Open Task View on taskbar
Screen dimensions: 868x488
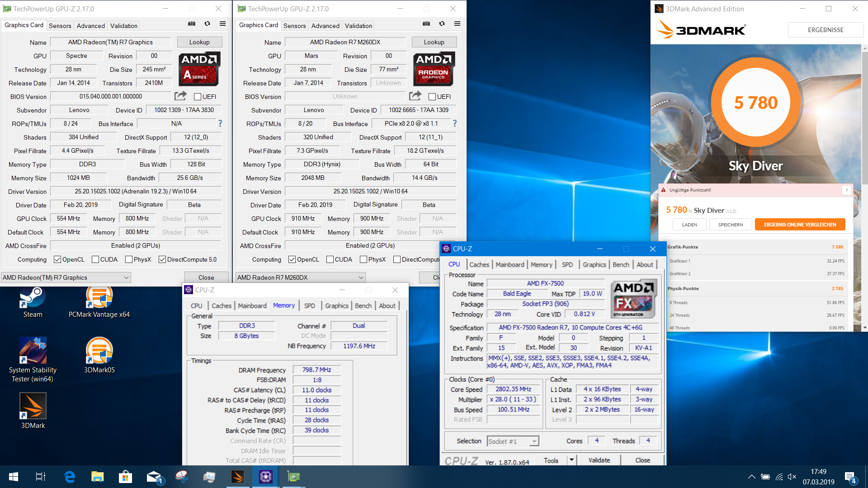point(40,477)
